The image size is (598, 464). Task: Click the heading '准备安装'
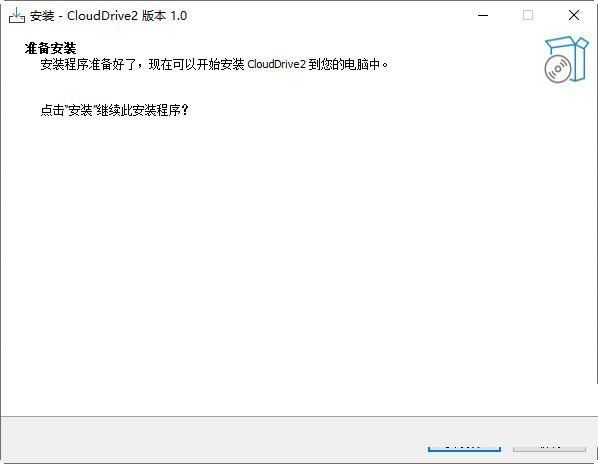click(x=50, y=48)
